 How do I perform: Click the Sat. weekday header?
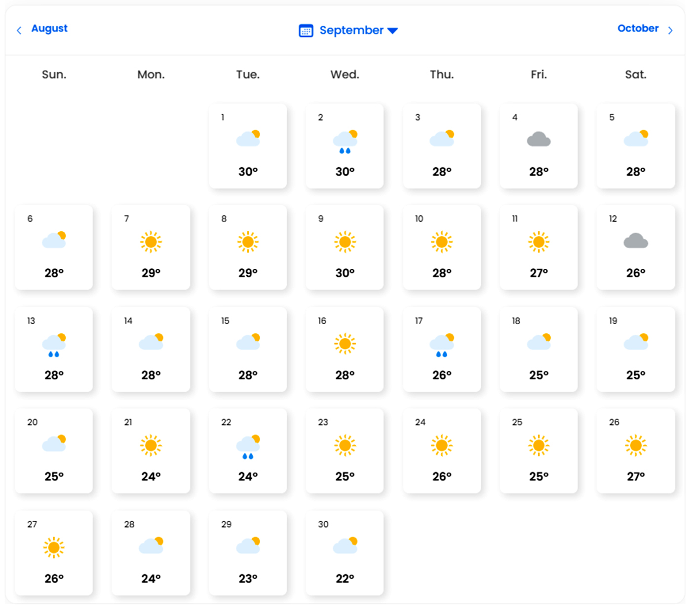[636, 74]
